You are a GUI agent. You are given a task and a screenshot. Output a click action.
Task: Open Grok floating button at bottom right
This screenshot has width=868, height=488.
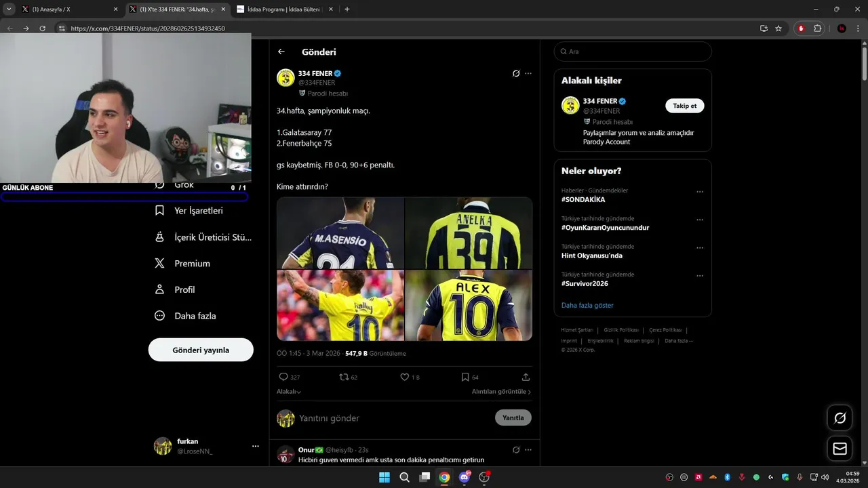click(840, 418)
